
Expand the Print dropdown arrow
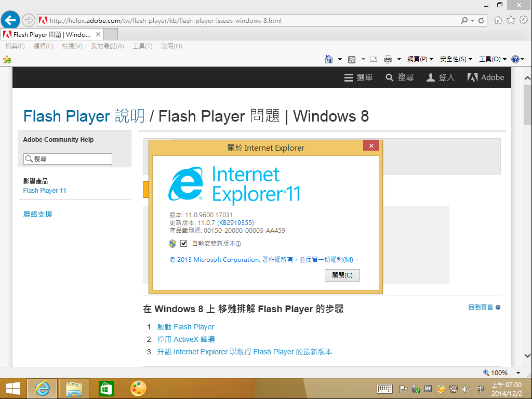(x=399, y=59)
